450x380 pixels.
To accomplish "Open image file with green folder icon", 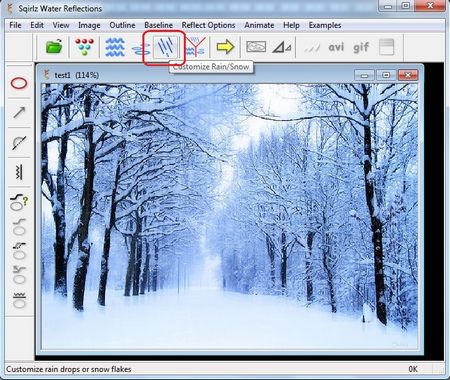I will click(x=54, y=46).
